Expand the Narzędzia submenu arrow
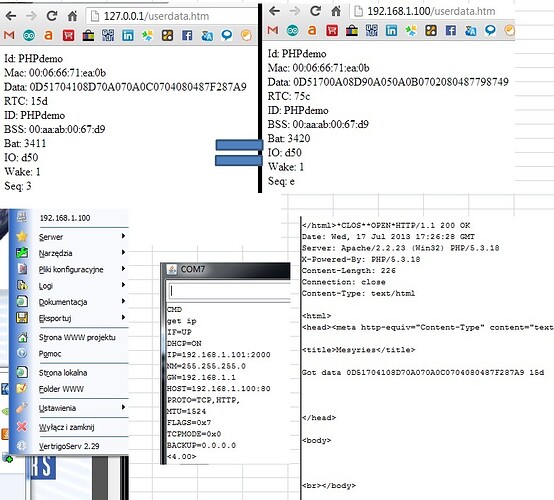 point(123,252)
